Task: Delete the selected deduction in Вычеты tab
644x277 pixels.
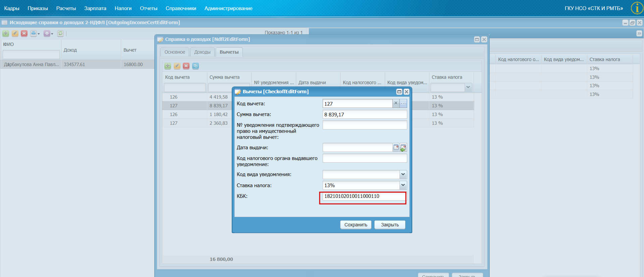Action: [186, 66]
